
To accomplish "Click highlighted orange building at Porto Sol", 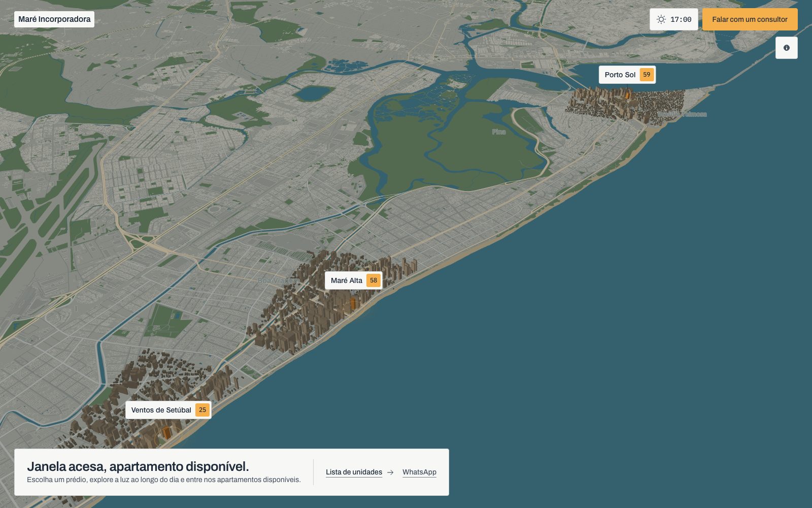I will [x=627, y=95].
